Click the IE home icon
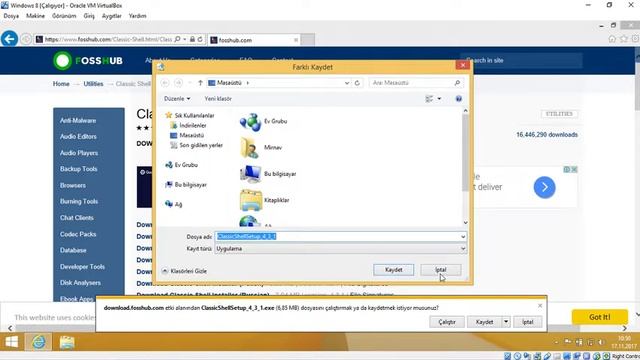 pos(612,39)
